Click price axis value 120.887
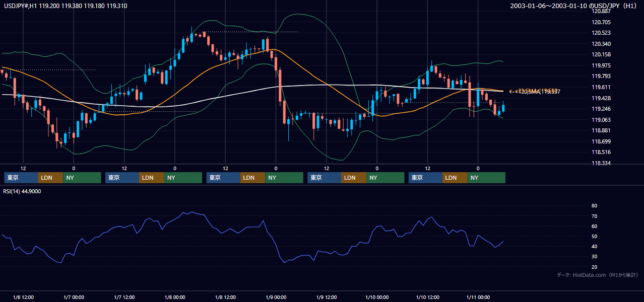This screenshot has height=302, width=644. 602,11
